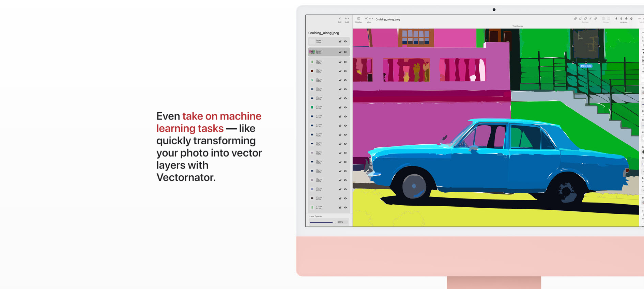Hide Layer 2 with its eye icon

345,42
